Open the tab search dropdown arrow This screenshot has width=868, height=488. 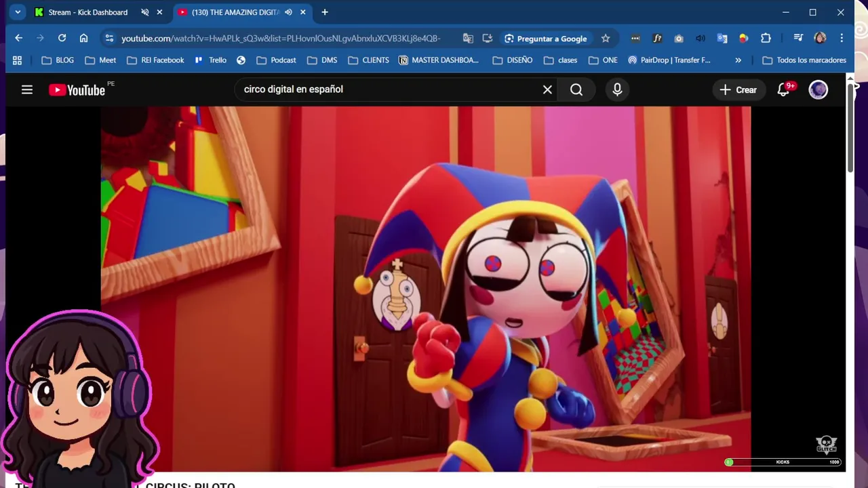(x=18, y=12)
